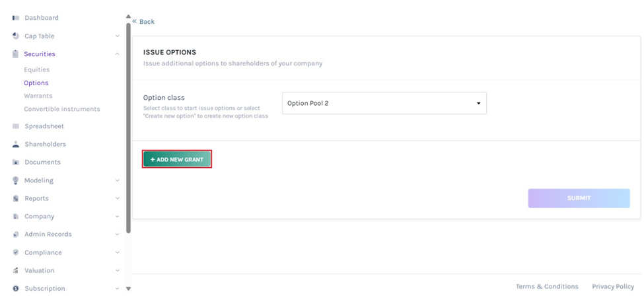
Task: Expand the Cap Table submenu chevron
Action: 118,36
